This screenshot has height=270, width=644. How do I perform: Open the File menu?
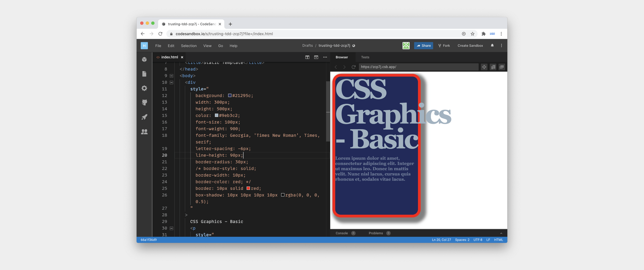pyautogui.click(x=158, y=46)
